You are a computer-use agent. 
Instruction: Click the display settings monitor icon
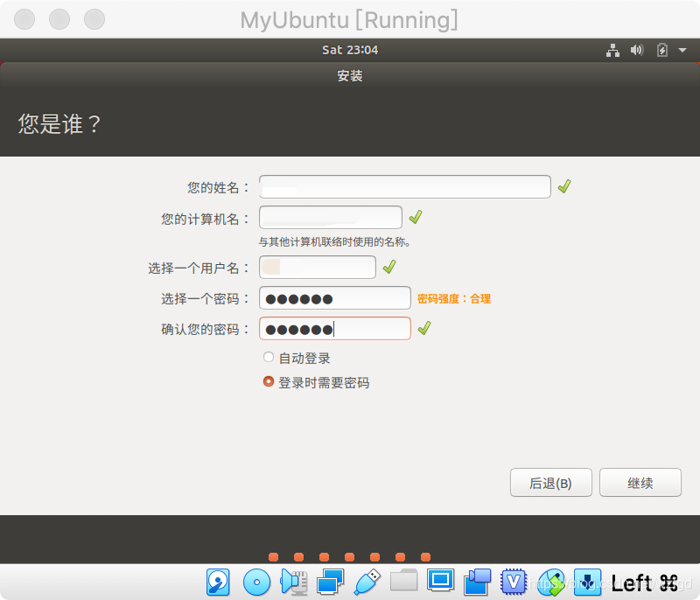click(440, 580)
